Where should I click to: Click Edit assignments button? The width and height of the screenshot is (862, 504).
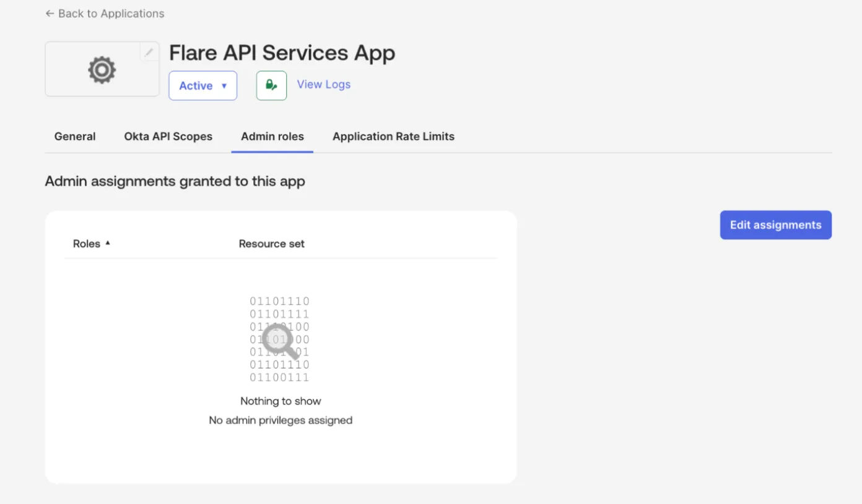pyautogui.click(x=775, y=225)
